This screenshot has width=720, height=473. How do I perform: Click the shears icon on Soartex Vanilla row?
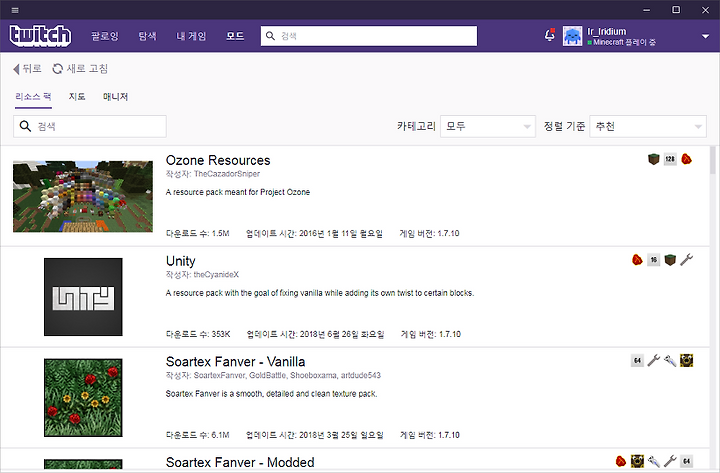(x=670, y=360)
